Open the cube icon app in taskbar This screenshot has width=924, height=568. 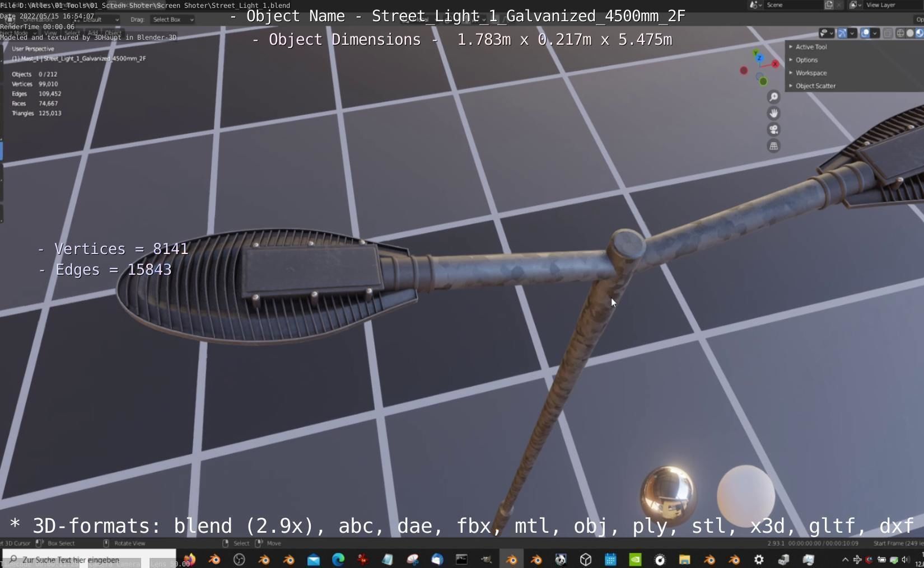tap(586, 559)
